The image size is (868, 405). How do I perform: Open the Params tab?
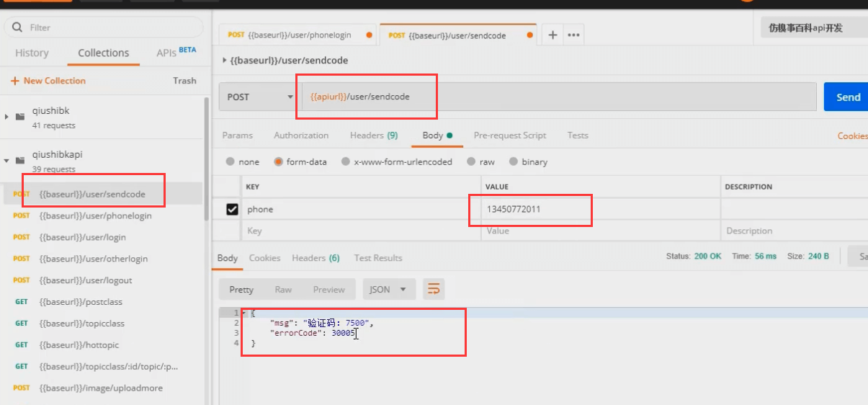pos(238,135)
